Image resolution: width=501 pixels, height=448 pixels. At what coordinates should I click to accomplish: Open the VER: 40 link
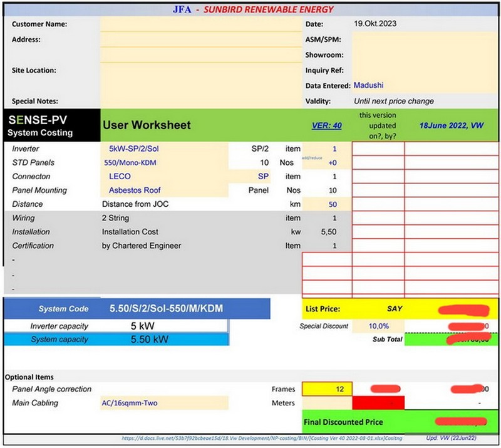[x=326, y=125]
